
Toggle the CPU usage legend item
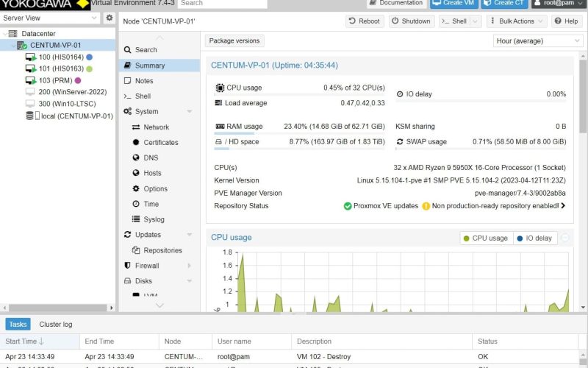click(486, 238)
